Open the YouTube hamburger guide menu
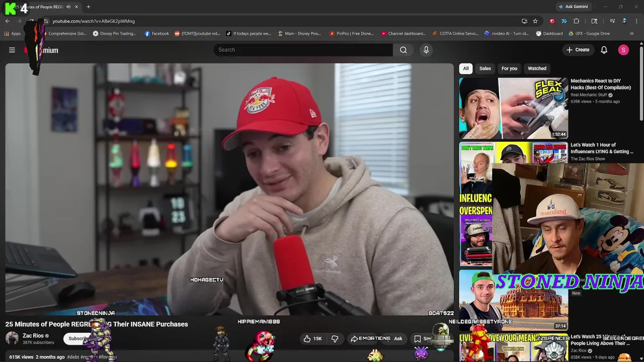644x362 pixels. click(12, 50)
